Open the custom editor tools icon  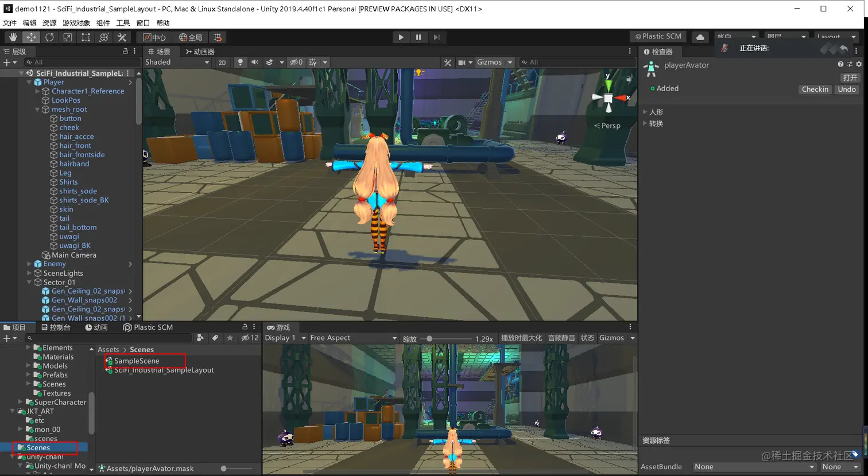[x=122, y=37]
